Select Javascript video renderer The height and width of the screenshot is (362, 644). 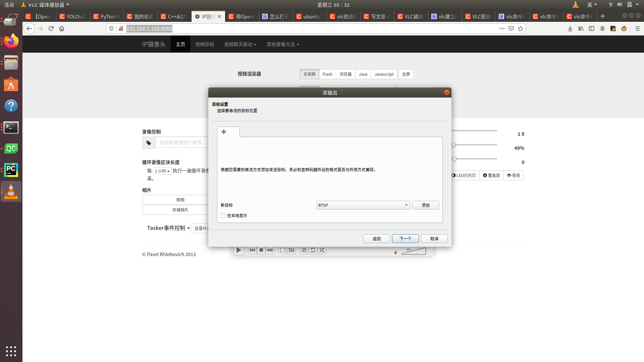[x=384, y=74]
